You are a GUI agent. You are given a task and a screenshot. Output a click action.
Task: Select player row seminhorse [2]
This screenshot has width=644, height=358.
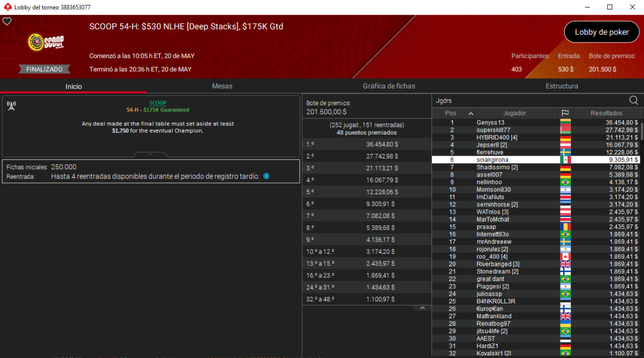click(536, 204)
